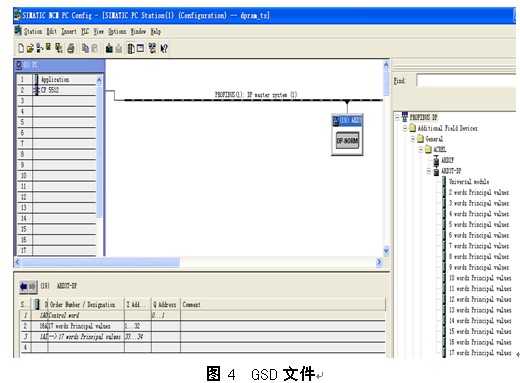Collapse the Additional Field Devices folder
This screenshot has height=383, width=520.
pos(405,128)
